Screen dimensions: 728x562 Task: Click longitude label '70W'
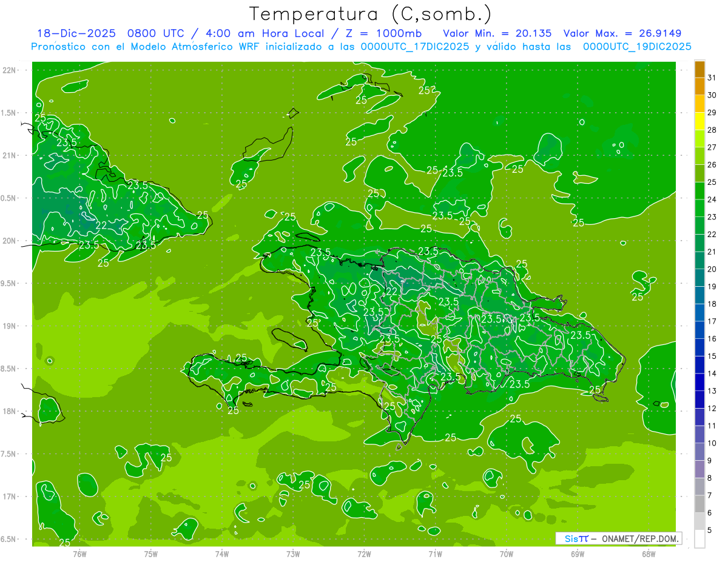pos(507,554)
